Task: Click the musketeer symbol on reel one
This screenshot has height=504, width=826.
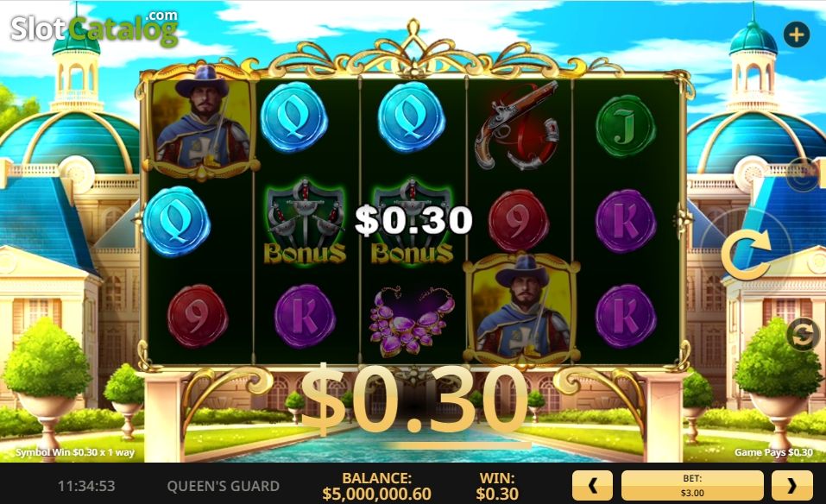Action: click(200, 123)
